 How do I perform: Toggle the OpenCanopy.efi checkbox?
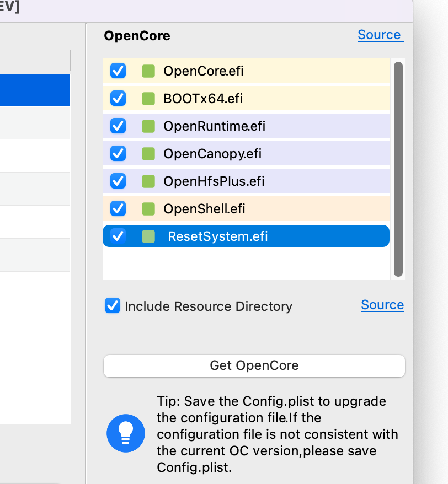point(118,153)
